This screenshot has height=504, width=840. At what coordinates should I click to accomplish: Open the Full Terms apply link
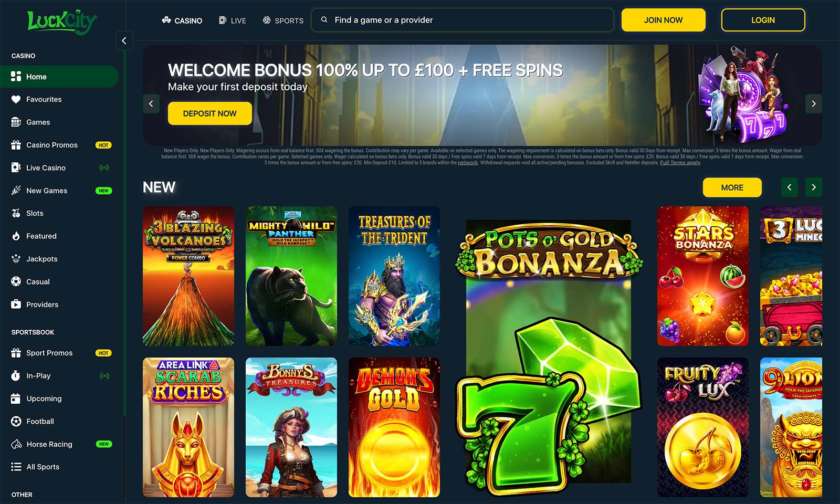(680, 163)
